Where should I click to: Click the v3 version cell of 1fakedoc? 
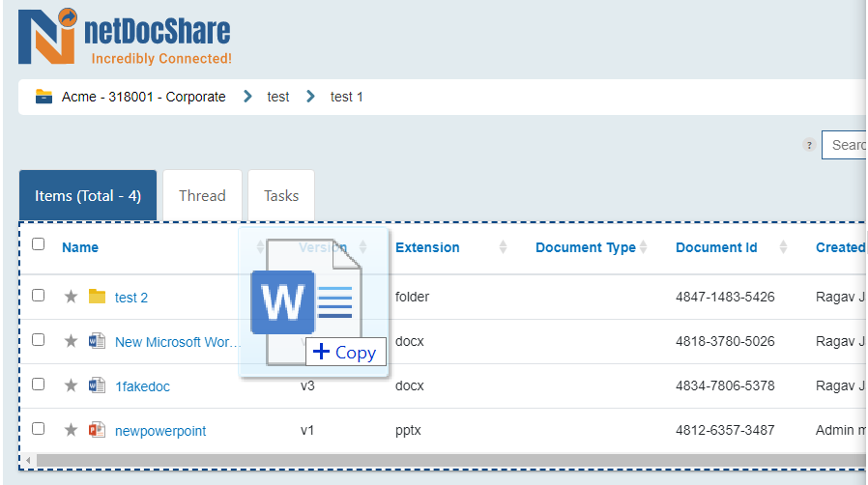pyautogui.click(x=307, y=385)
